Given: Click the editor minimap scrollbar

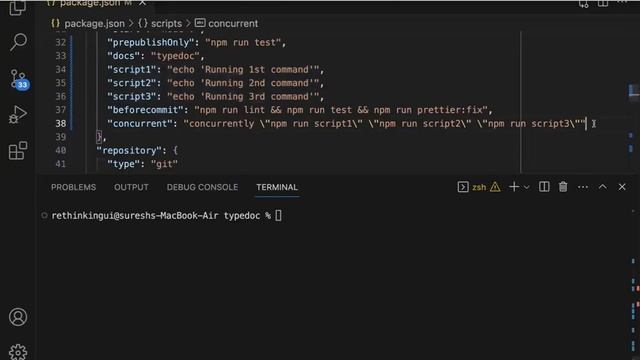Looking at the screenshot, I should [633, 102].
